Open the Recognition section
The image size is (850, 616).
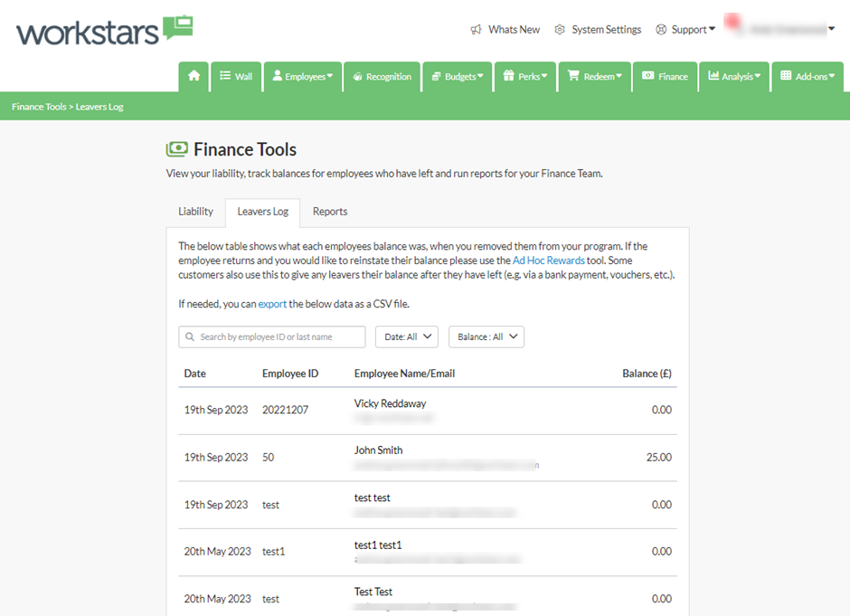click(x=382, y=77)
